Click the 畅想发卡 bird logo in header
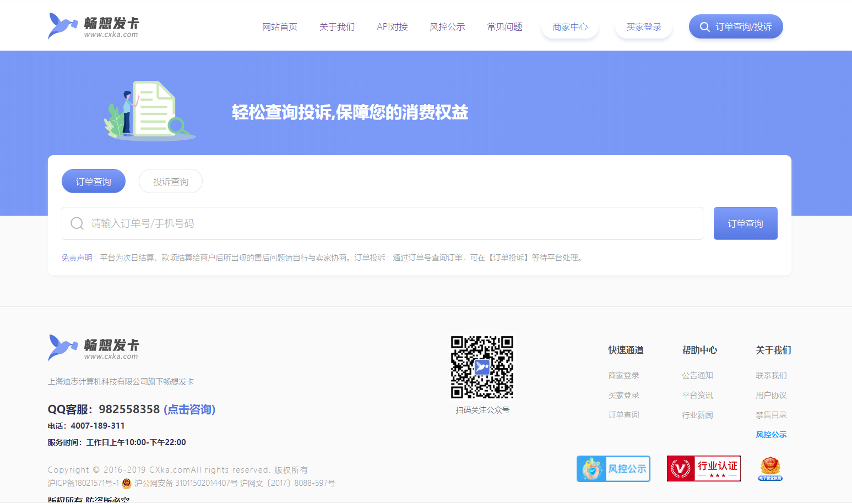852x504 pixels. coord(93,26)
